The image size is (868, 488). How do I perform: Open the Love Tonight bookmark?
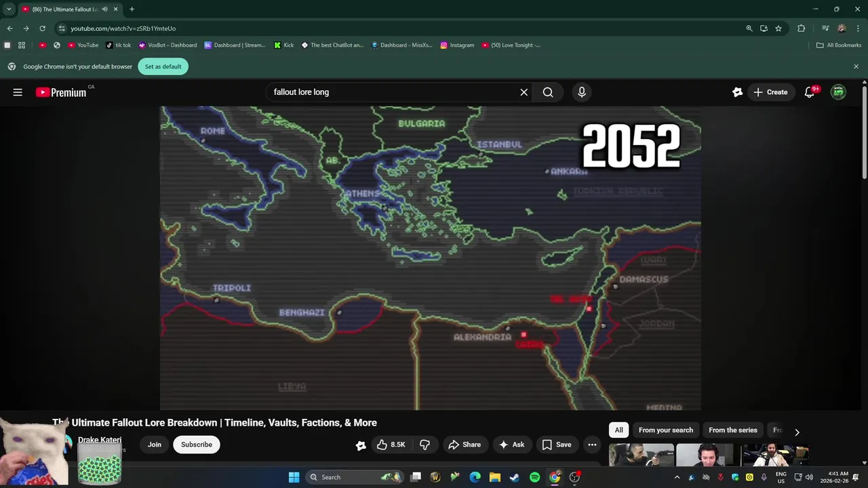[511, 45]
